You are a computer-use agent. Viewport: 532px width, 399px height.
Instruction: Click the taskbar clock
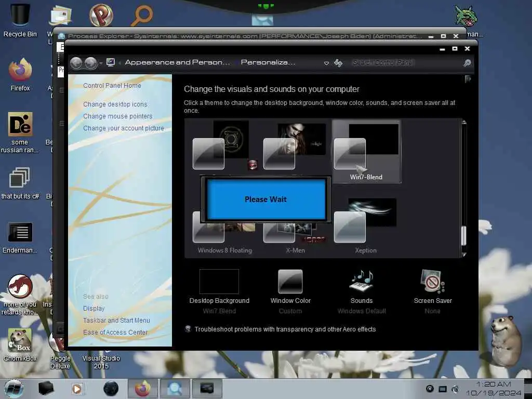(494, 389)
